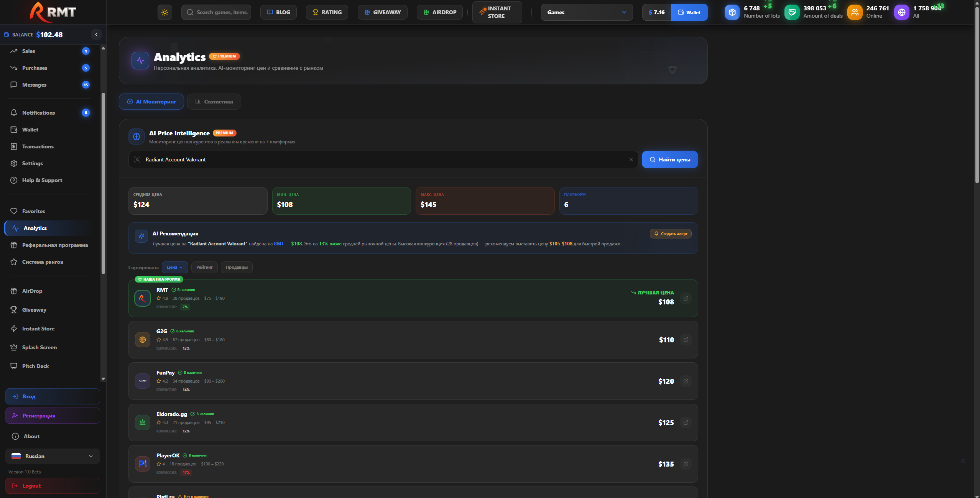Click the blue Wallet button in header
The width and height of the screenshot is (980, 498).
(689, 12)
